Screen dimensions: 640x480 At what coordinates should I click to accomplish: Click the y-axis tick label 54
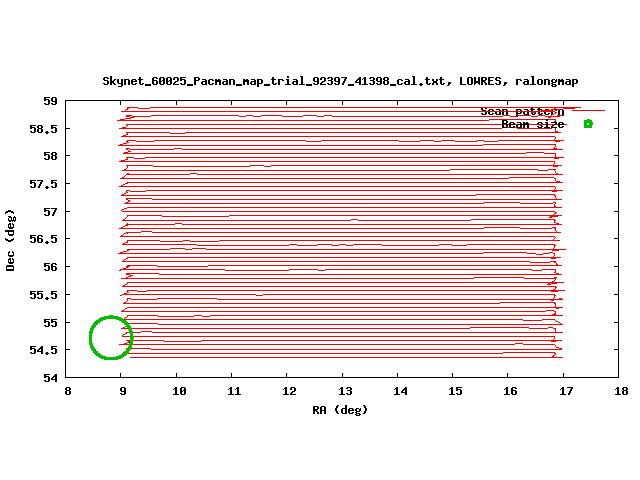(51, 378)
